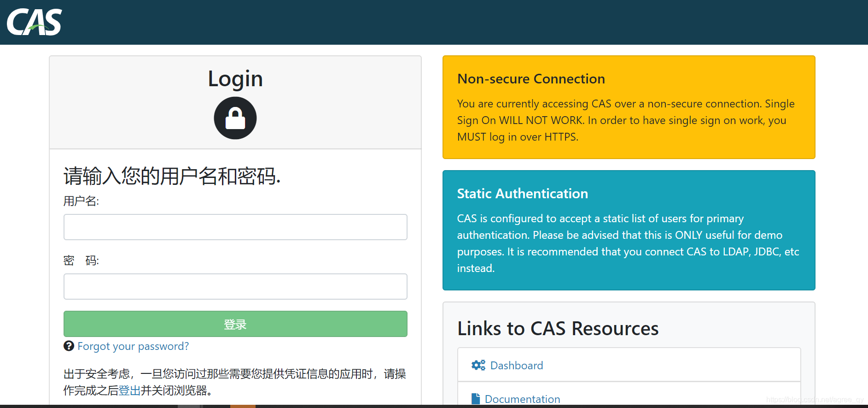
Task: Click the 用户名 label
Action: pos(81,201)
